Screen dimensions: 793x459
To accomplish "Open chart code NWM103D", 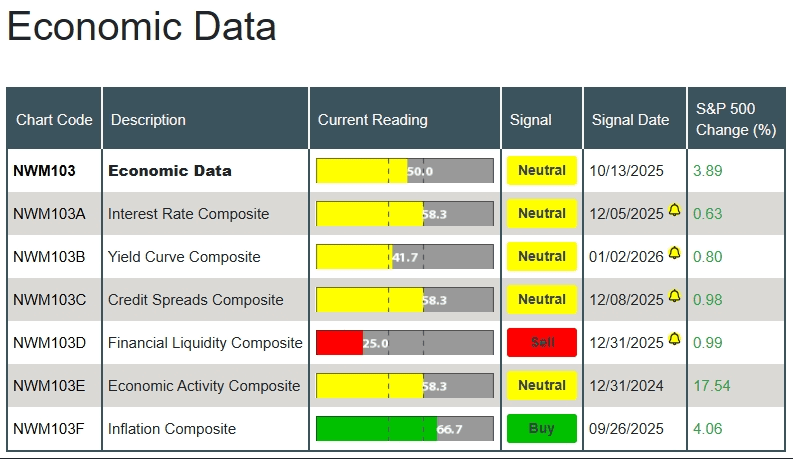I will pos(50,343).
